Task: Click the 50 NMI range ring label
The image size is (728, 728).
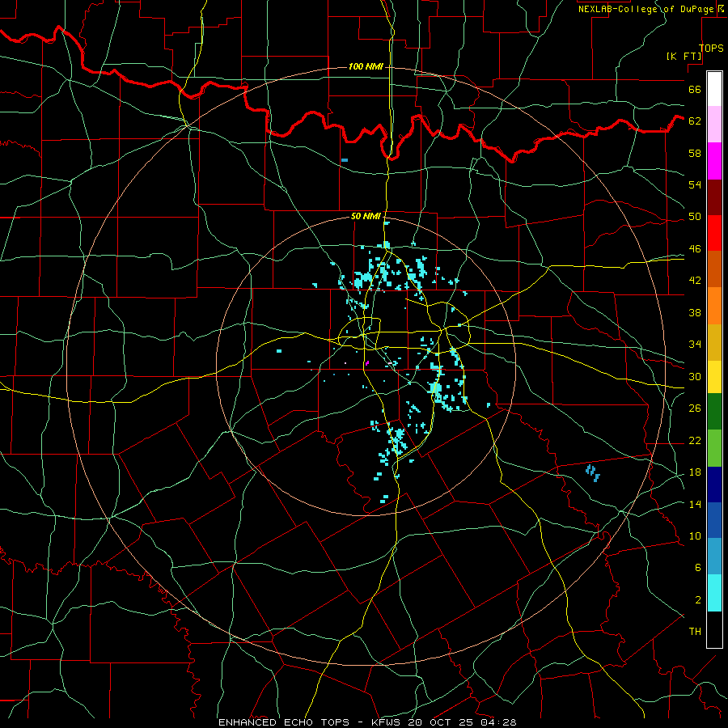Action: 366,216
